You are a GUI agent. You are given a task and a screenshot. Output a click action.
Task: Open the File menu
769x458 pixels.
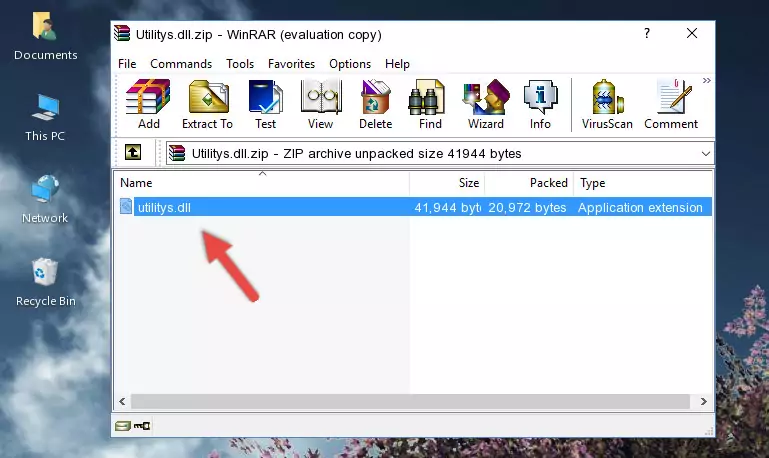127,64
